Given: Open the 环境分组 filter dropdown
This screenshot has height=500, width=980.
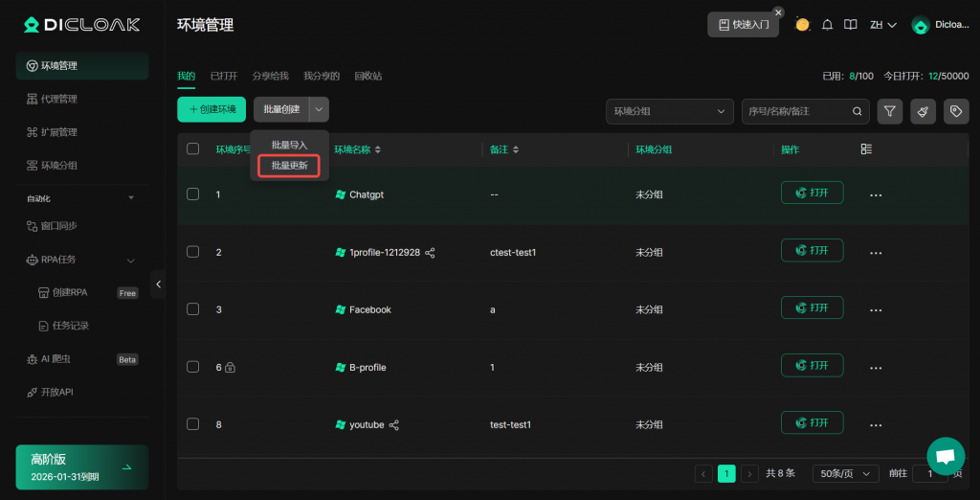Looking at the screenshot, I should [x=670, y=111].
